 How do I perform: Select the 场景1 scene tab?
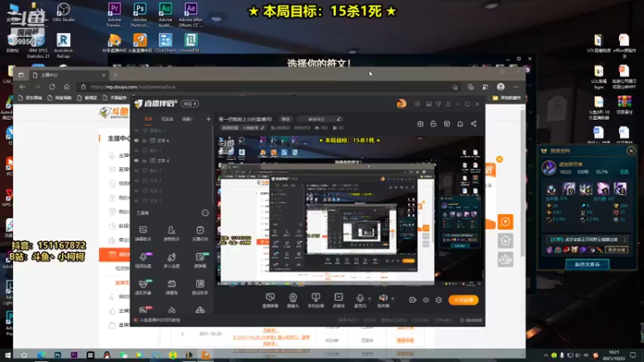(188, 119)
